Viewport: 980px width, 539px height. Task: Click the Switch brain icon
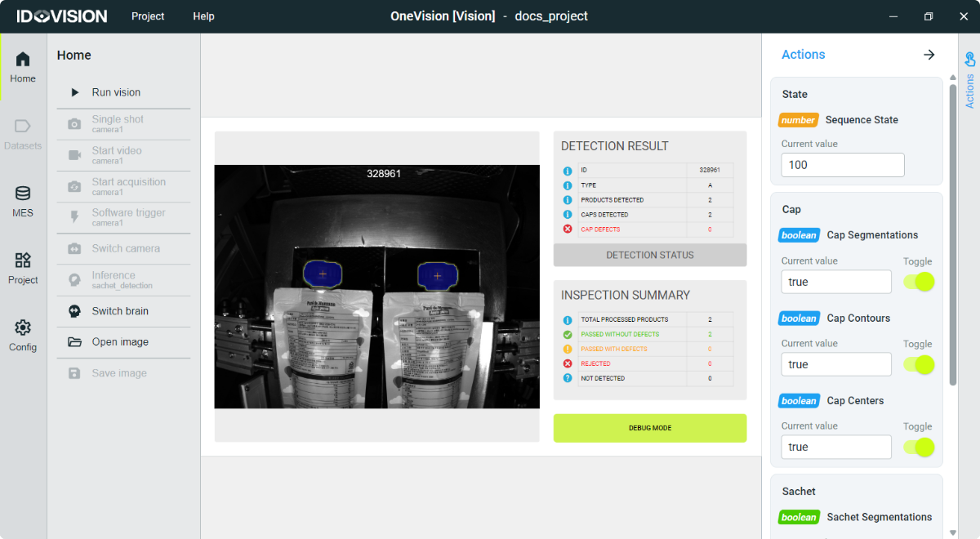pyautogui.click(x=74, y=311)
